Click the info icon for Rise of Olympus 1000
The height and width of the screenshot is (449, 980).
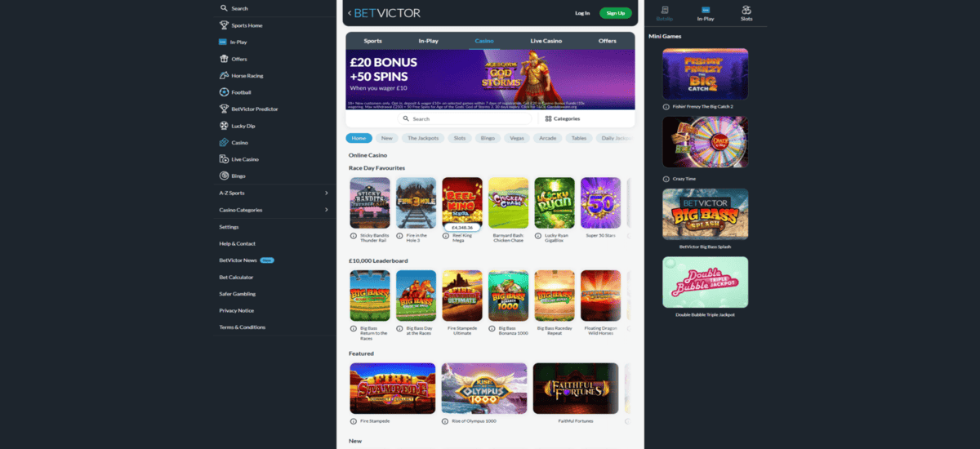point(445,421)
